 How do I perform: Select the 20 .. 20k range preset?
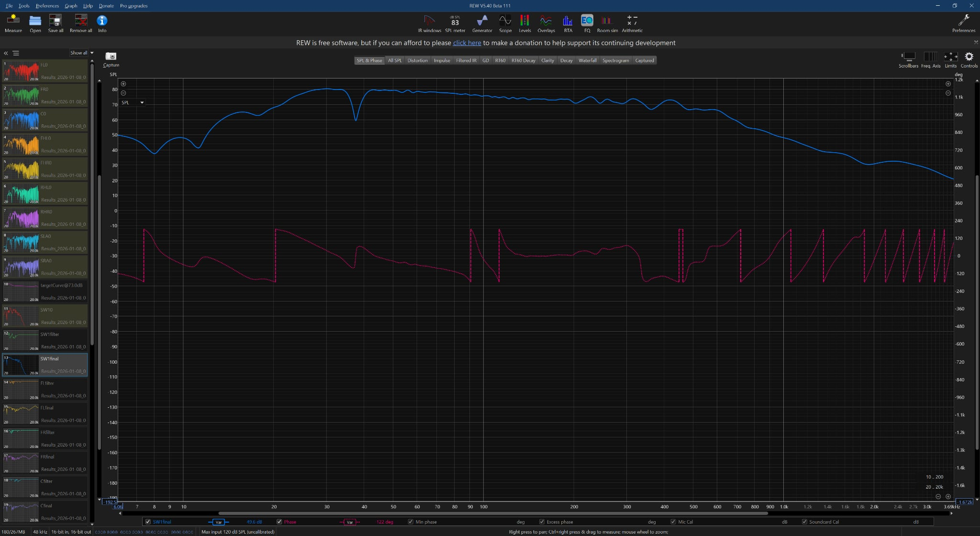pyautogui.click(x=934, y=487)
